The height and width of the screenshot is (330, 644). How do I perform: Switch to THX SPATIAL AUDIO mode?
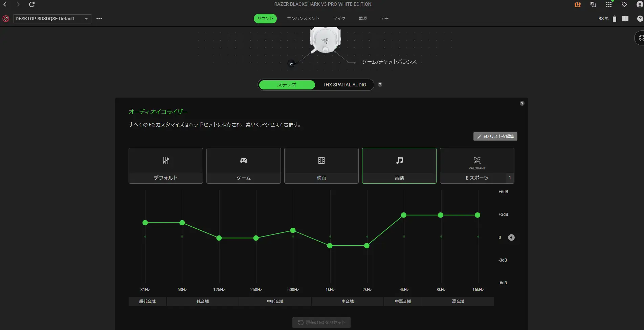click(x=344, y=85)
